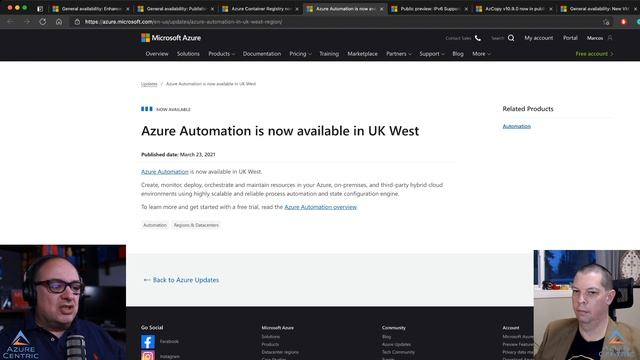This screenshot has height=360, width=640.
Task: Open the sidebar toggle icon beside window controls
Action: (40, 9)
